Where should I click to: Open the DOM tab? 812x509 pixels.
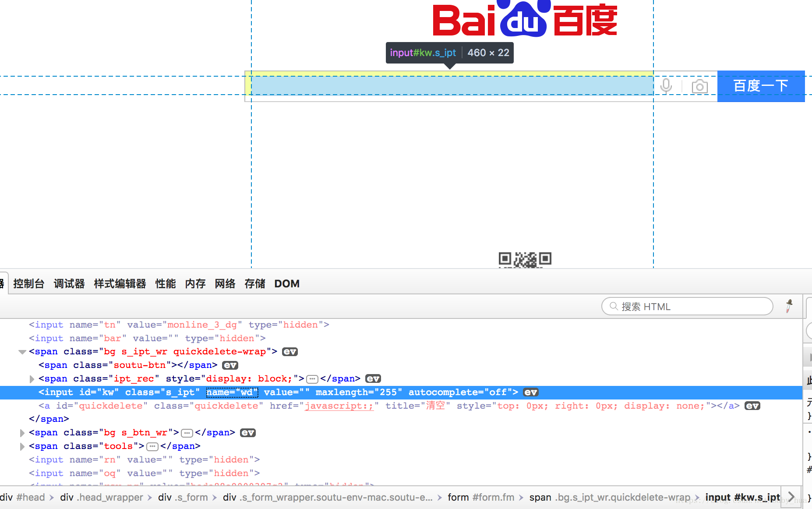point(287,284)
